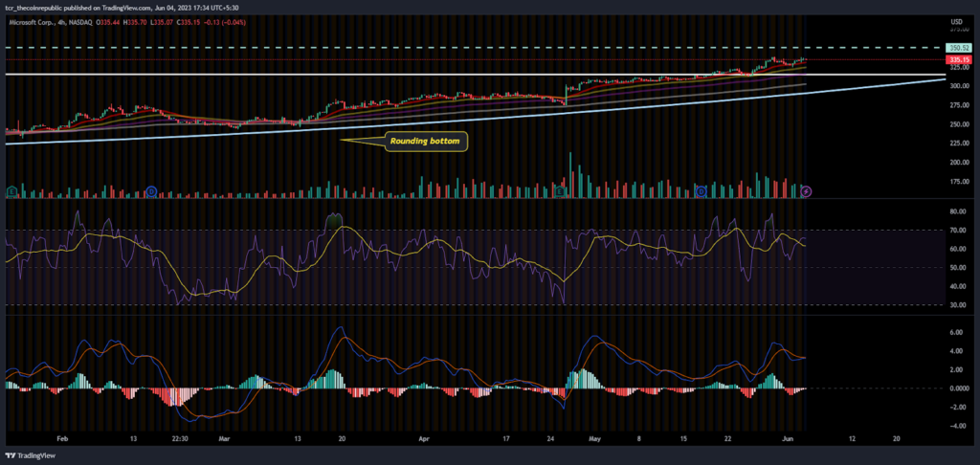Viewport: 980px width, 465px height.
Task: Click the Jun label on time axis
Action: (789, 439)
